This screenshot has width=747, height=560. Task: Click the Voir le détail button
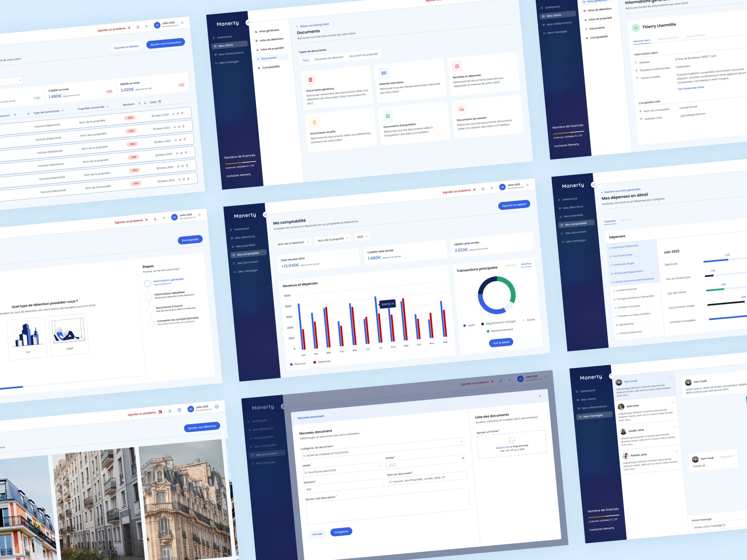pos(501,343)
